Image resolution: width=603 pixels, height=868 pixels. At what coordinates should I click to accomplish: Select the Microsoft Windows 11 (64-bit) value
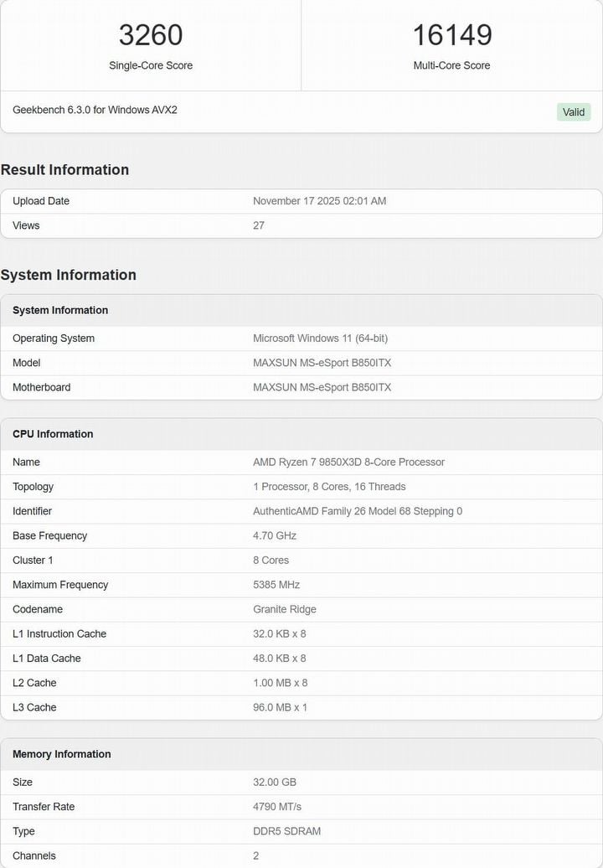(320, 338)
